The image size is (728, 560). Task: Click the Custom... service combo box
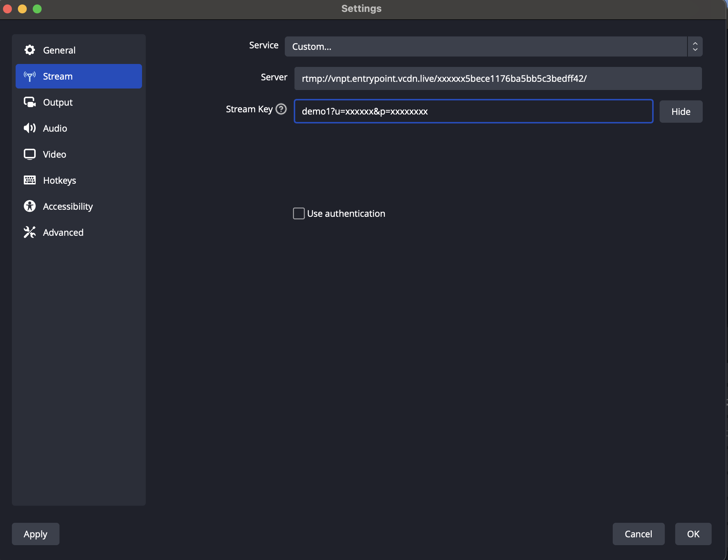point(485,46)
